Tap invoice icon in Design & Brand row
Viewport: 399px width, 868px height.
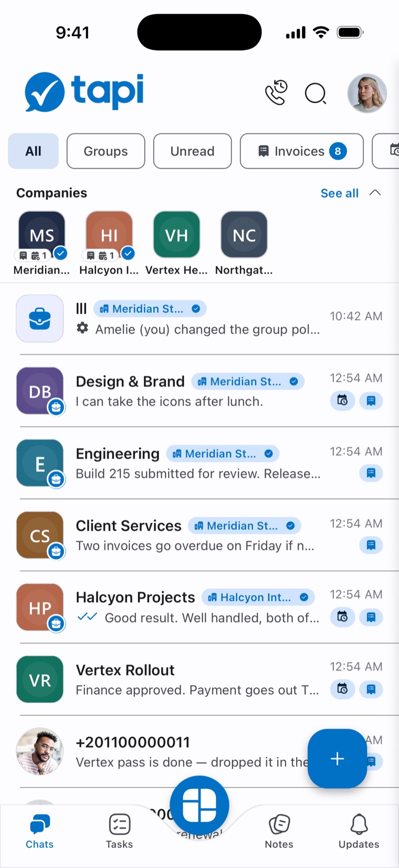[371, 400]
